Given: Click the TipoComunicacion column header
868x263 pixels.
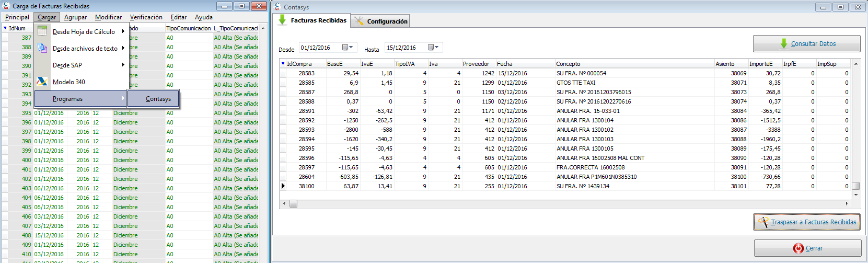Looking at the screenshot, I should coord(188,28).
